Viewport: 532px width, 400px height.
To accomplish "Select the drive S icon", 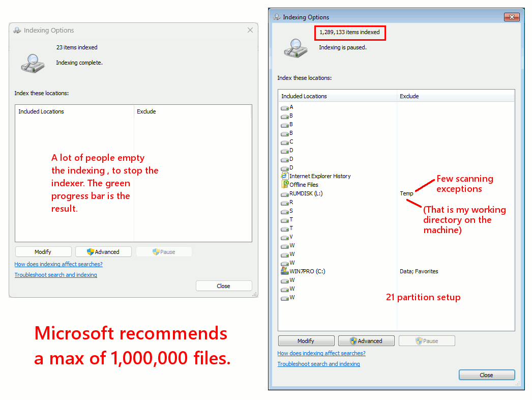I will point(285,211).
